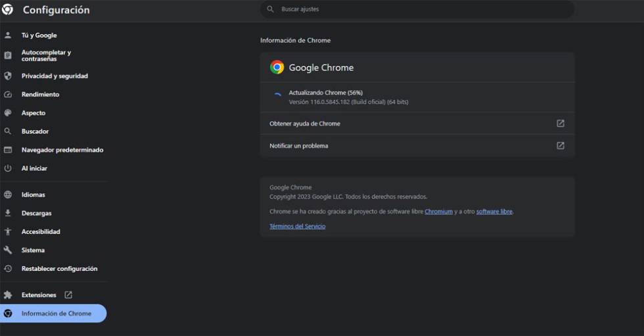Image resolution: width=644 pixels, height=336 pixels.
Task: Click the shield icon for Privacidad y seguridad
Action: tap(8, 76)
